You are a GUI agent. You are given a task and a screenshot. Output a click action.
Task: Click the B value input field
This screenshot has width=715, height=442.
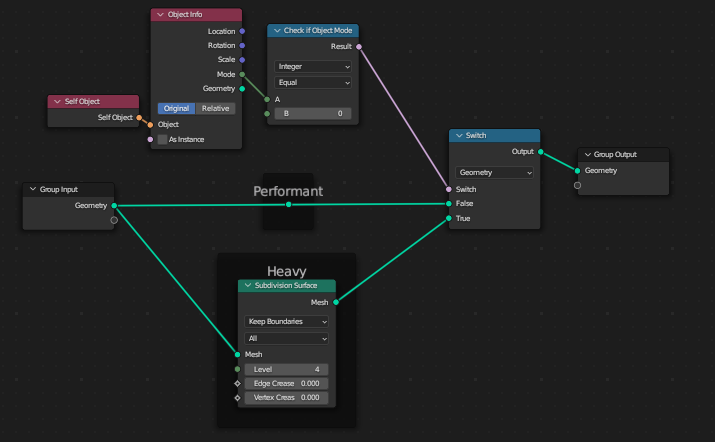click(313, 114)
